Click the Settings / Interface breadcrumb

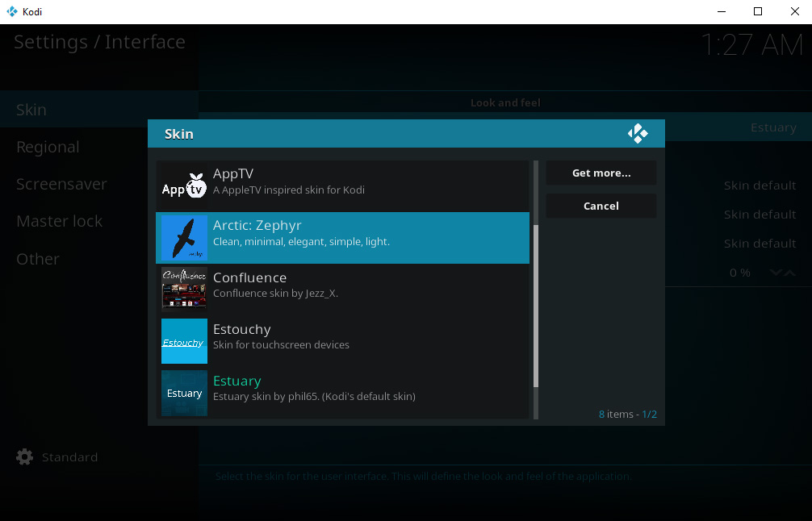99,42
